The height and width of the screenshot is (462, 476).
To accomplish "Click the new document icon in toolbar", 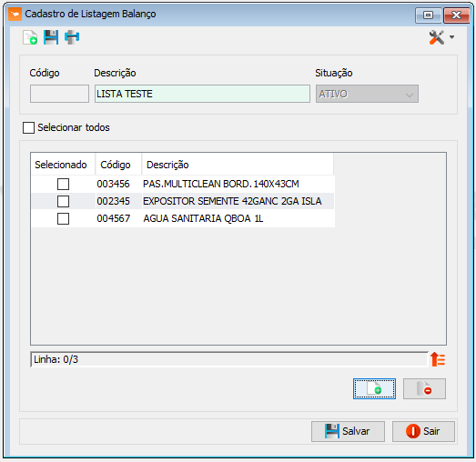I will [x=30, y=37].
